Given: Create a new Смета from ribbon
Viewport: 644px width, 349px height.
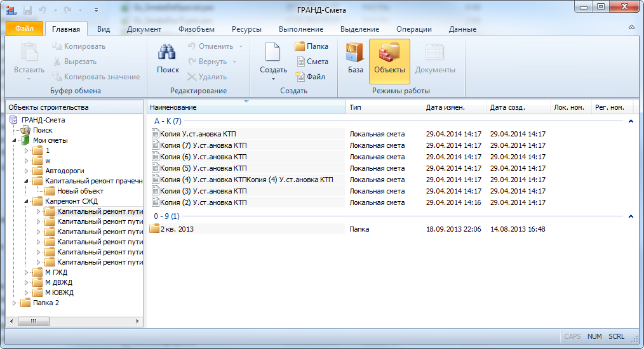Looking at the screenshot, I should pos(312,62).
